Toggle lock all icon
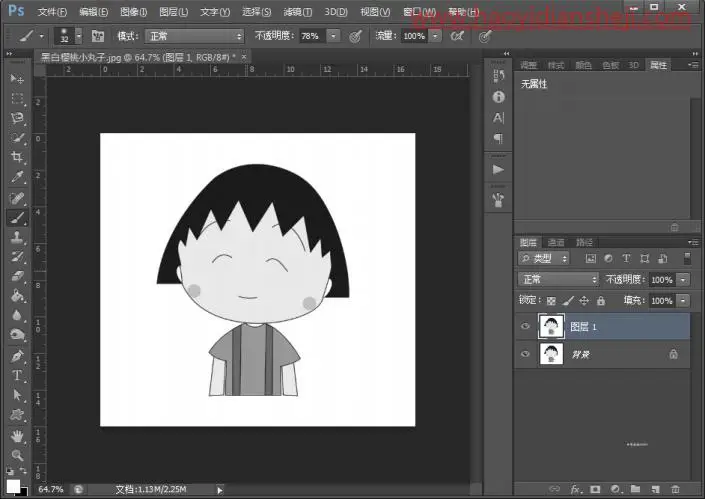 tap(601, 301)
